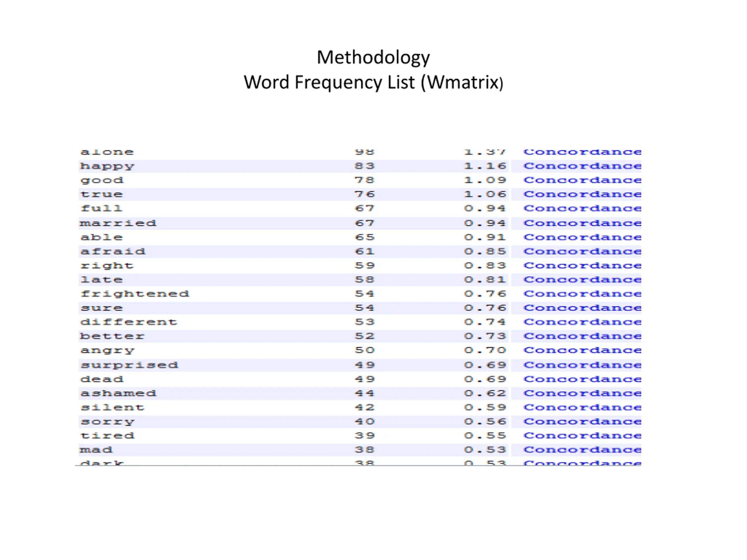Open the Concordance link for silent
747x560 pixels.
(x=582, y=408)
